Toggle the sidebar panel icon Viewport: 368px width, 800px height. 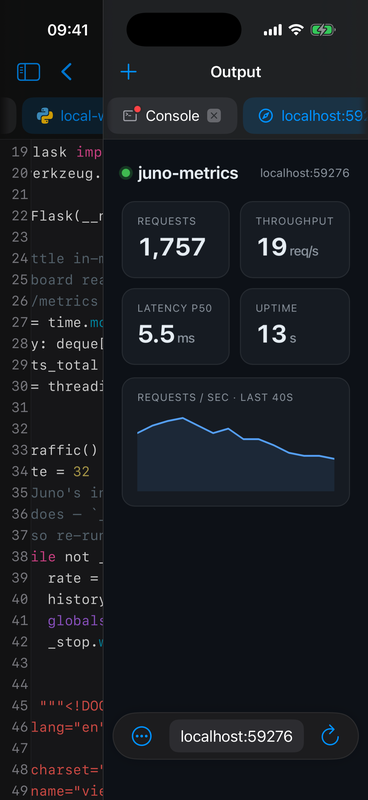pos(29,72)
